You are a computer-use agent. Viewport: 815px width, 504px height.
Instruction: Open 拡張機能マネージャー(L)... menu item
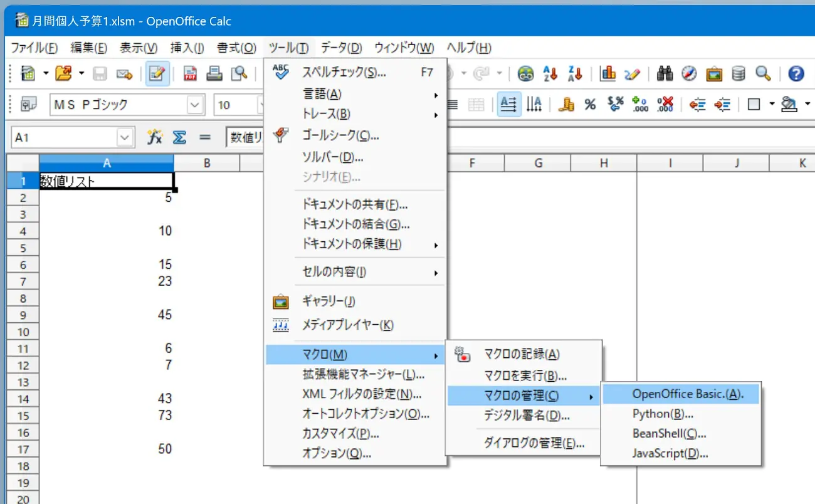point(355,375)
